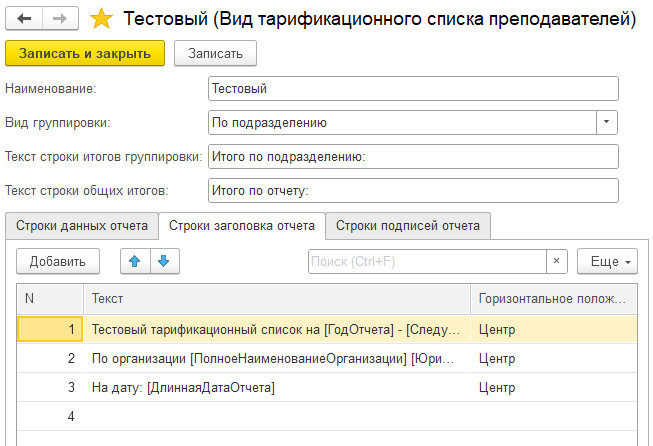Click the forward navigation arrow

tap(59, 18)
